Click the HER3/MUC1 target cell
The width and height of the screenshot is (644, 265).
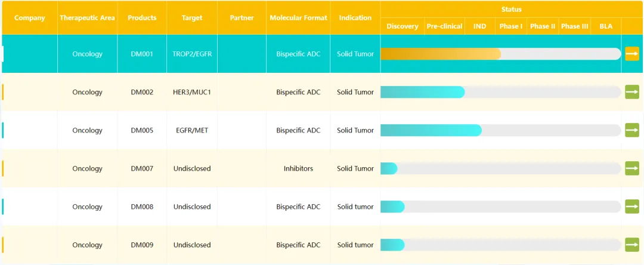[x=192, y=92]
